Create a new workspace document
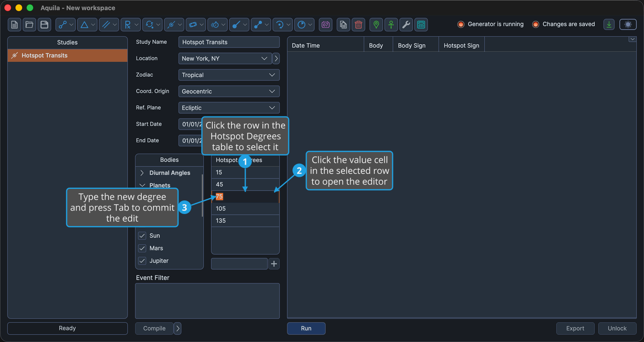The width and height of the screenshot is (644, 342). 14,25
